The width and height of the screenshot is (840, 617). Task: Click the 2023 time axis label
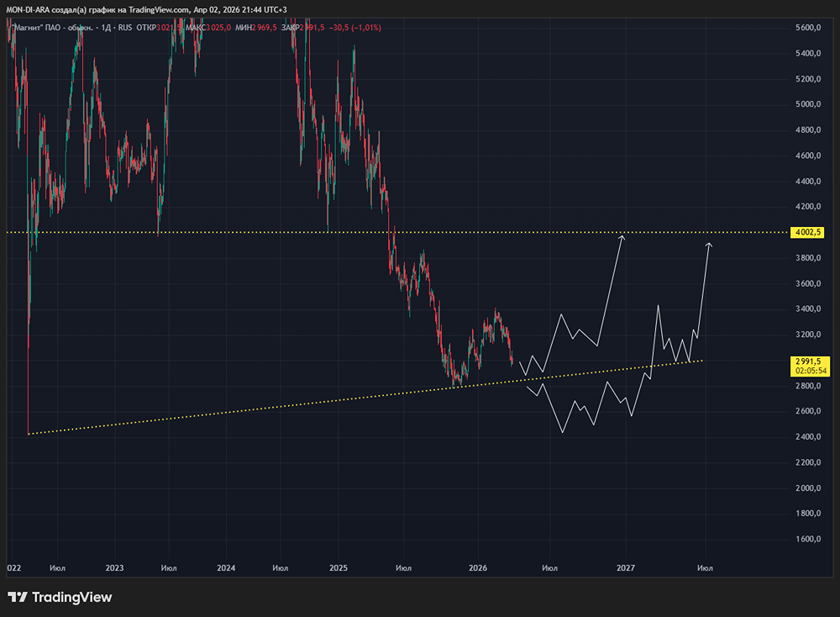pyautogui.click(x=114, y=568)
